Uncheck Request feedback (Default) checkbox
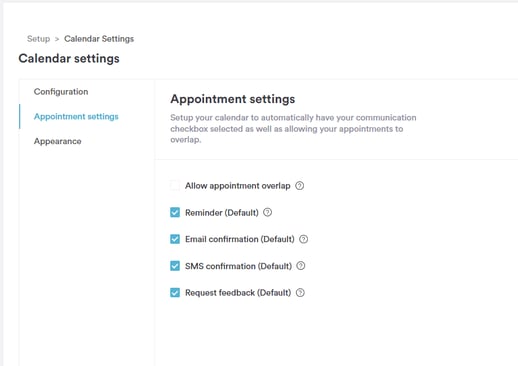Viewport: 518px width, 366px height. (x=175, y=293)
